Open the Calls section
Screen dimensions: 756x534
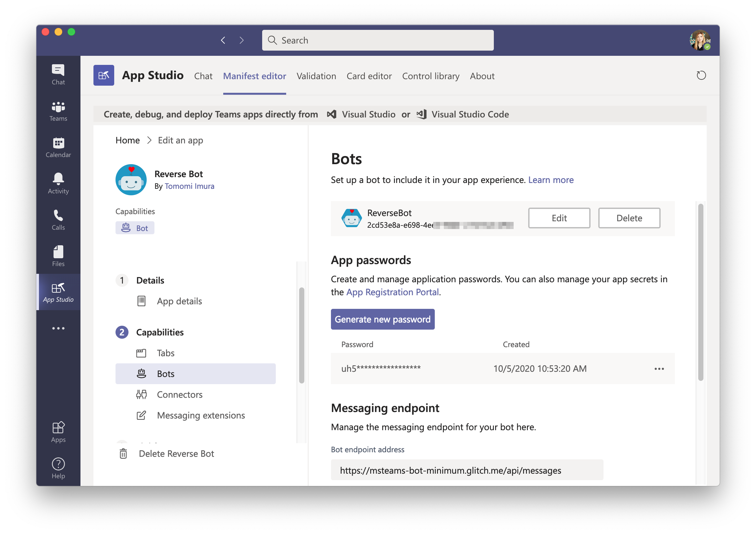(58, 220)
